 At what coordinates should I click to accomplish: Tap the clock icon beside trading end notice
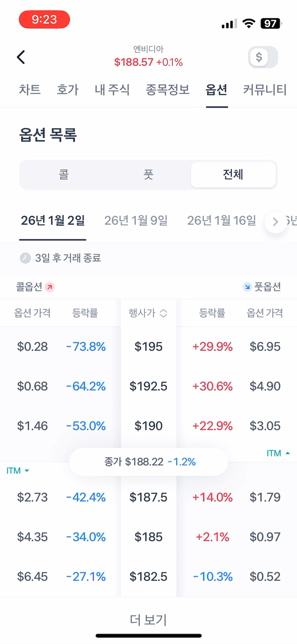tap(25, 258)
